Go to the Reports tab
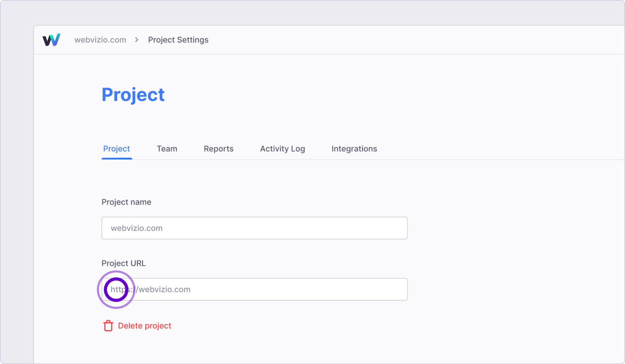 pos(218,149)
